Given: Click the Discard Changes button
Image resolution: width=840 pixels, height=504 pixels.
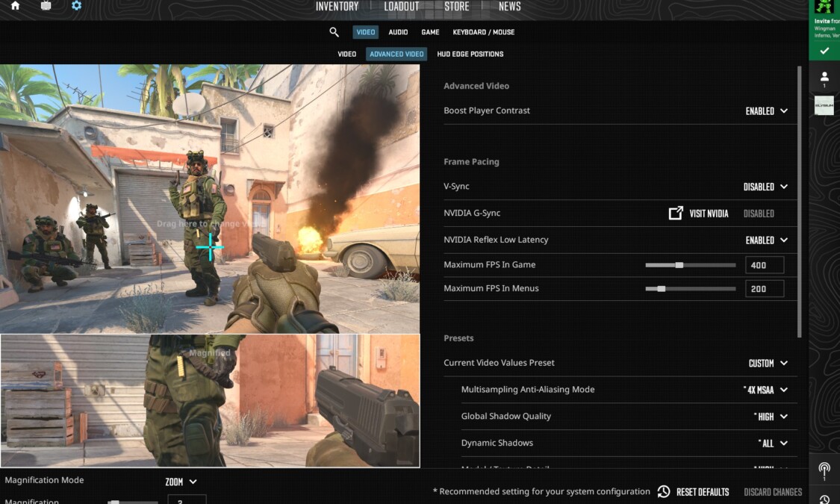Looking at the screenshot, I should click(773, 492).
